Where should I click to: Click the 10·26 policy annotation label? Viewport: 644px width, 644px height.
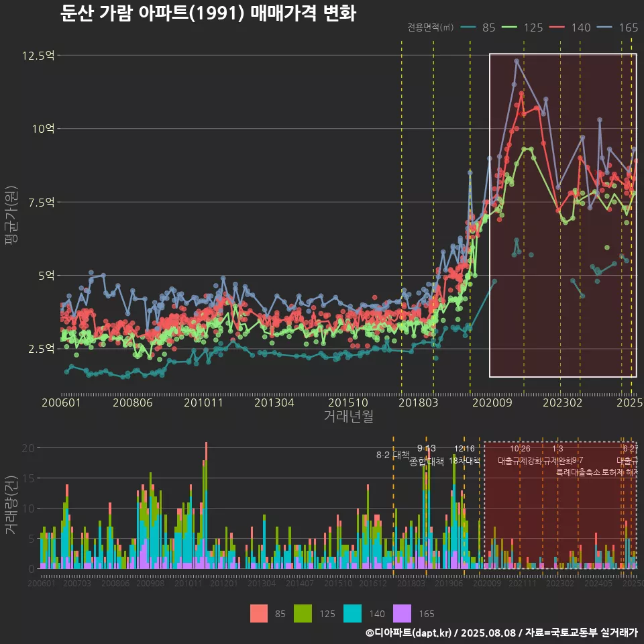(520, 449)
